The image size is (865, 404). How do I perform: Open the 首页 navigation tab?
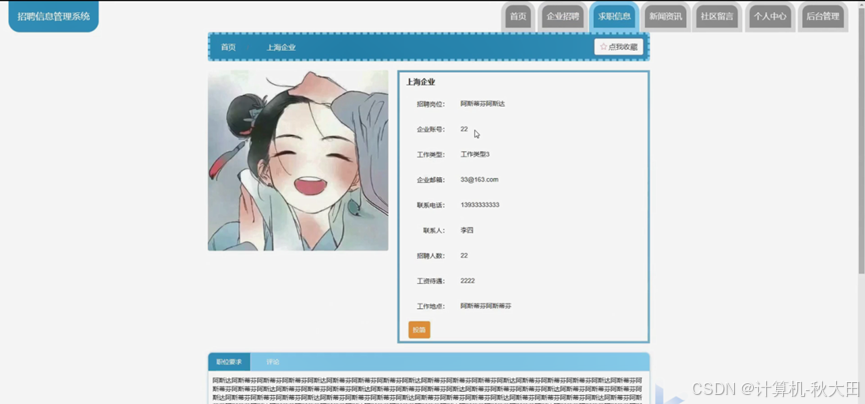(517, 16)
